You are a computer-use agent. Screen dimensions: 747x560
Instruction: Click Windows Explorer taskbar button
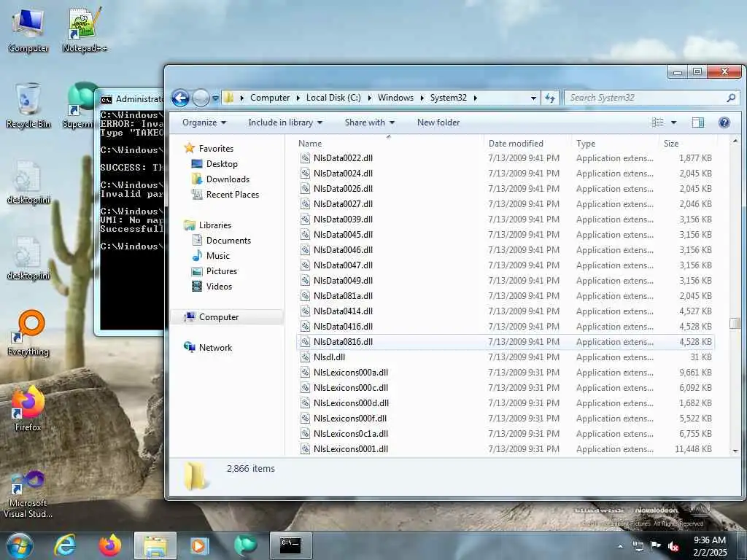[155, 545]
